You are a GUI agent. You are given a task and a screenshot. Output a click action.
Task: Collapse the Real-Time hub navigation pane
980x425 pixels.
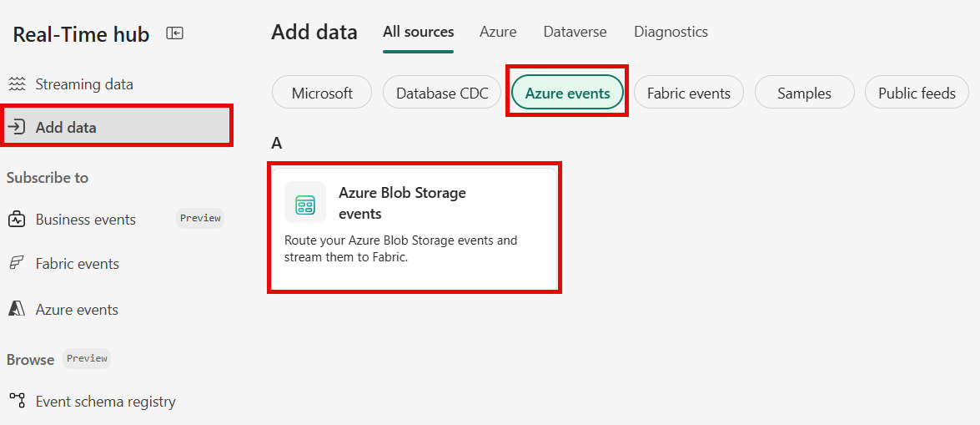click(174, 33)
